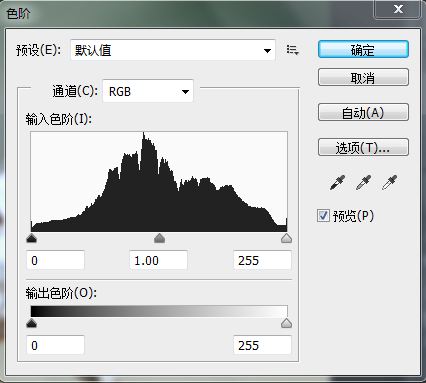Focus the output levels 255 field
The width and height of the screenshot is (426, 383).
click(262, 345)
